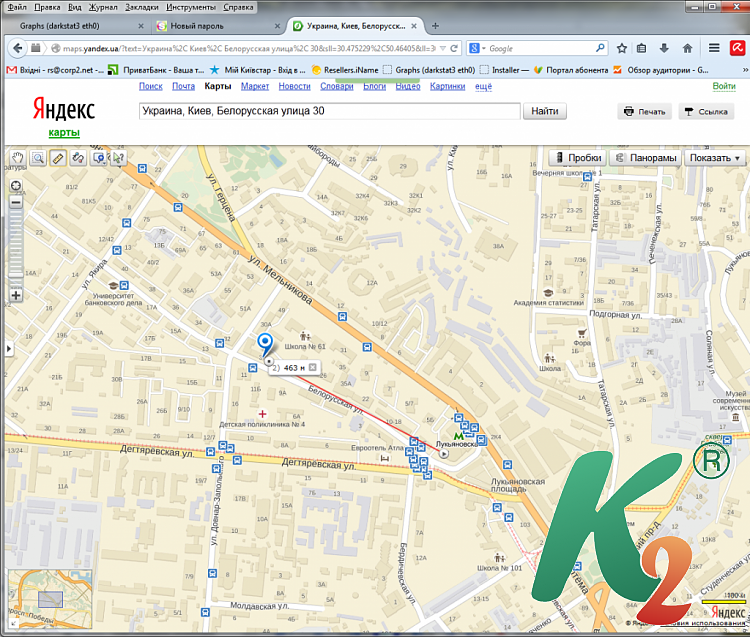The height and width of the screenshot is (637, 750).
Task: Expand the Показать dropdown
Action: coord(715,158)
